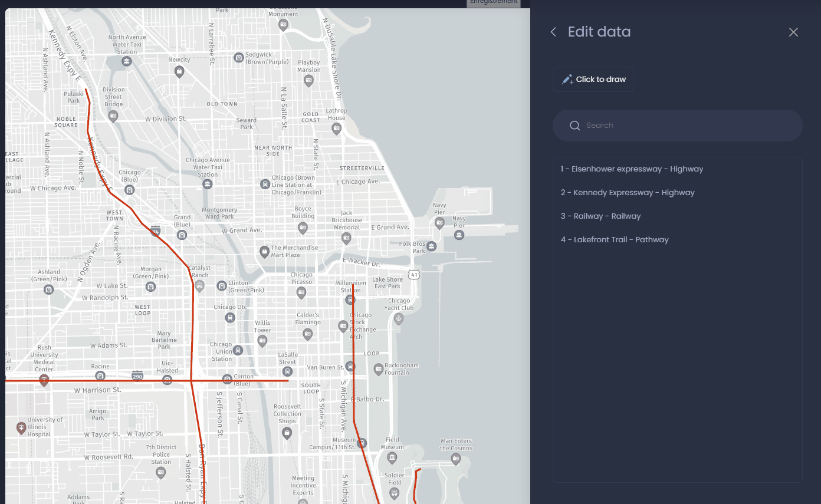
Task: Select '3 - Railway - Railway' entry
Action: (x=600, y=216)
